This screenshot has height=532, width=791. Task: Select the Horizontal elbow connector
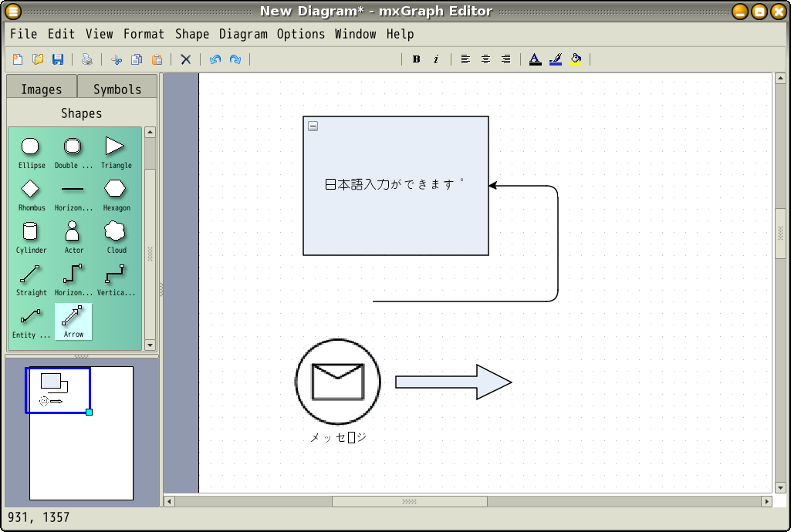pyautogui.click(x=73, y=280)
